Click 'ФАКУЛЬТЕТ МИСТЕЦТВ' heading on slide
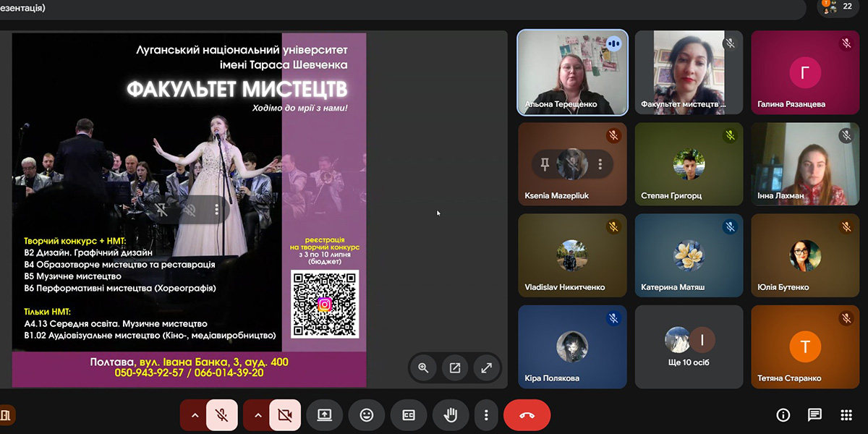This screenshot has width=868, height=434. pyautogui.click(x=237, y=90)
